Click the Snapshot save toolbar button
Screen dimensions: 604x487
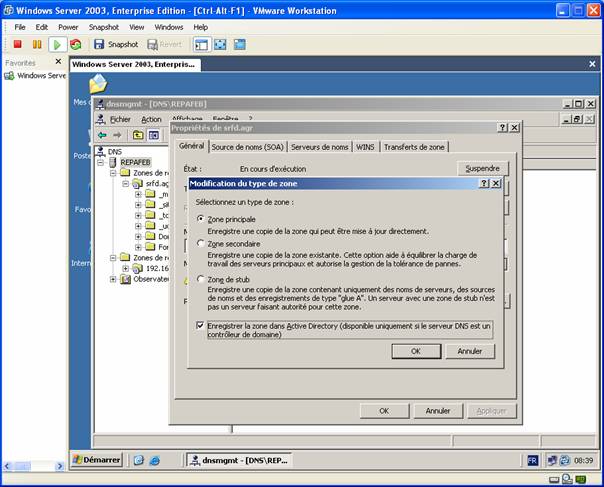point(116,44)
